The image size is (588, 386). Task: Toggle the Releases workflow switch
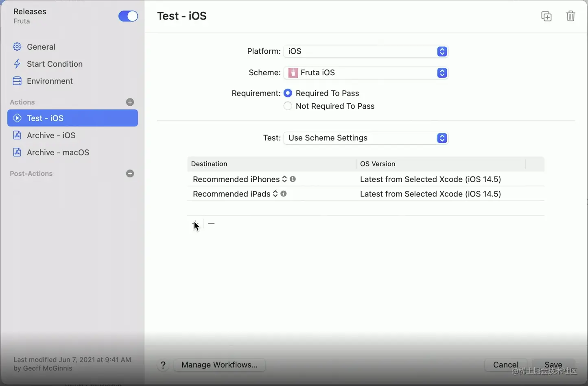pos(128,16)
